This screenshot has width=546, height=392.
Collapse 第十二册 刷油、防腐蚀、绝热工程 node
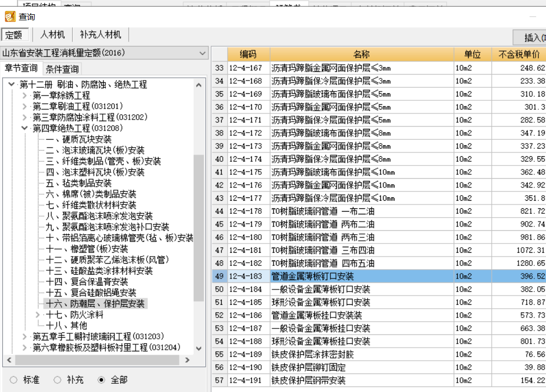pyautogui.click(x=12, y=84)
